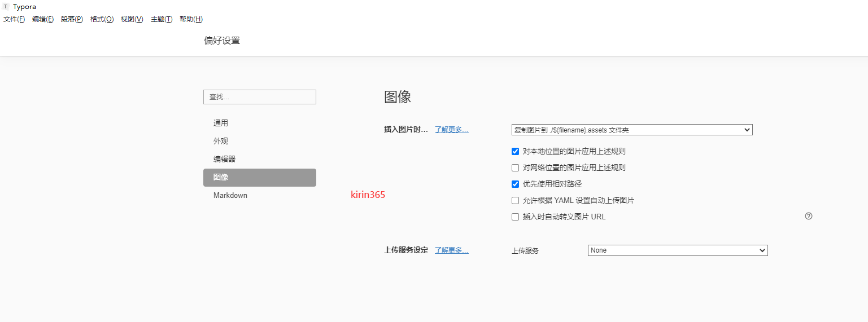Click the 上传服务 field label
The height and width of the screenshot is (322, 868).
525,250
